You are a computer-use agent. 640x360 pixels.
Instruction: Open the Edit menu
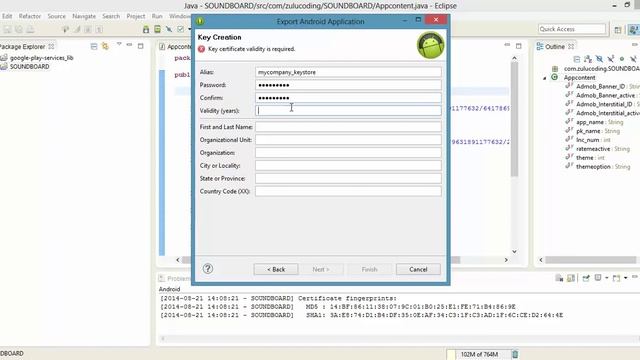[x=7, y=16]
